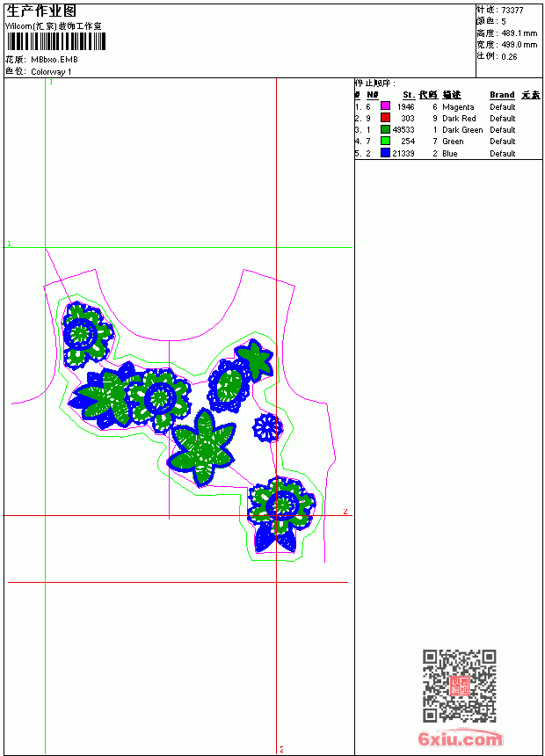The image size is (545, 756).
Task: Open the 6xiu.com watermark link
Action: pos(460,738)
